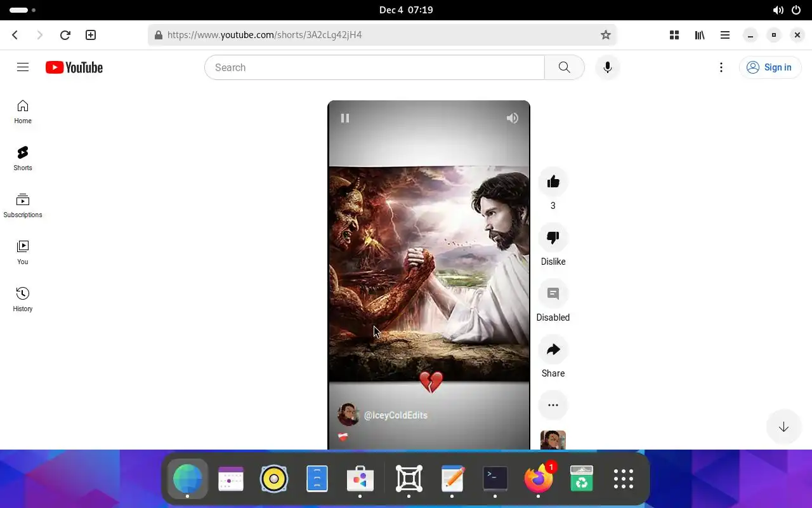Screen dimensions: 812x508
Task: Open a new tab with plus icon
Action: 91,35
